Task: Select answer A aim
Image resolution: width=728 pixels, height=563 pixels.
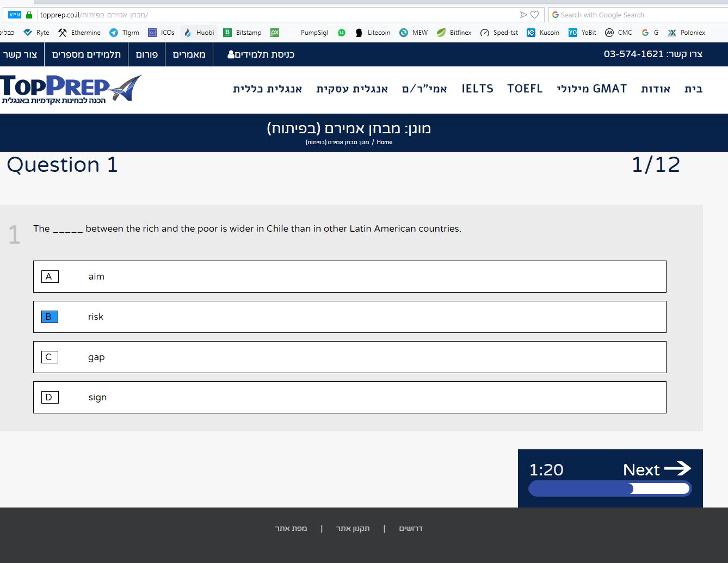Action: (350, 276)
